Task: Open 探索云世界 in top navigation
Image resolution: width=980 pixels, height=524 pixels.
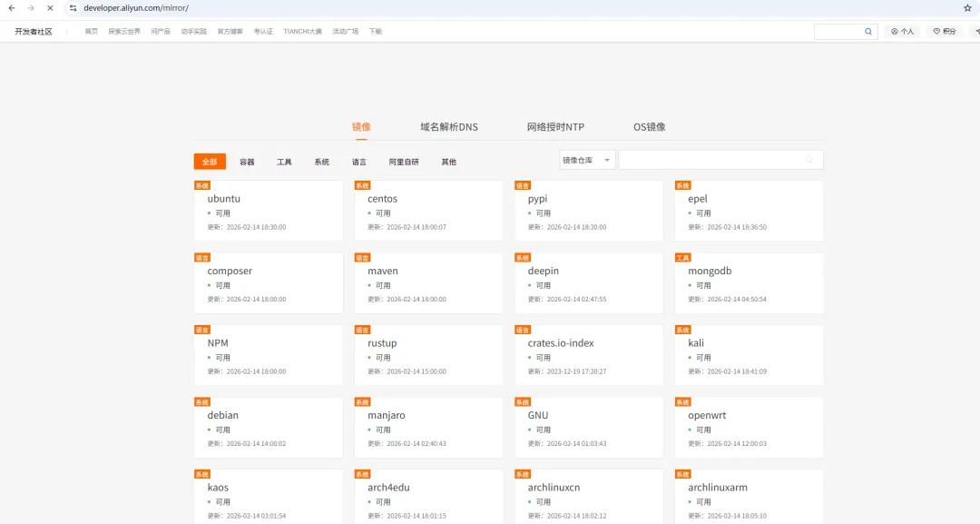Action: tap(124, 31)
